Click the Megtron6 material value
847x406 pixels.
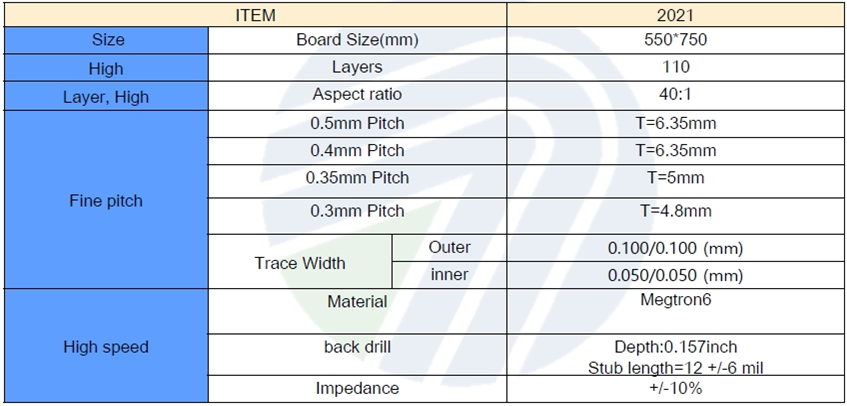coord(676,300)
